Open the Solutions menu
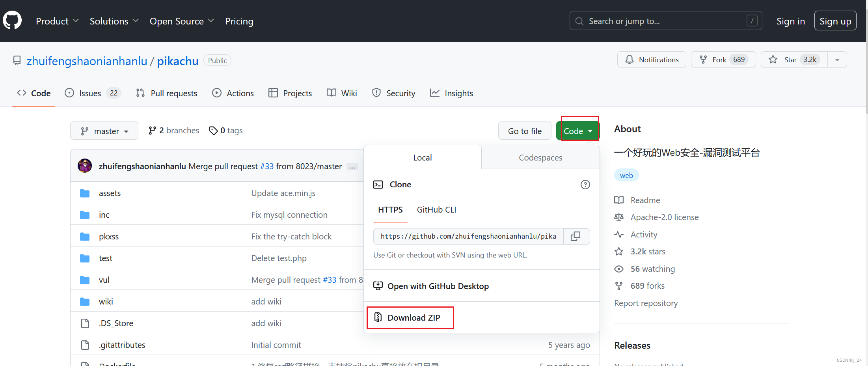Screen dimensions: 868x366 point(114,21)
